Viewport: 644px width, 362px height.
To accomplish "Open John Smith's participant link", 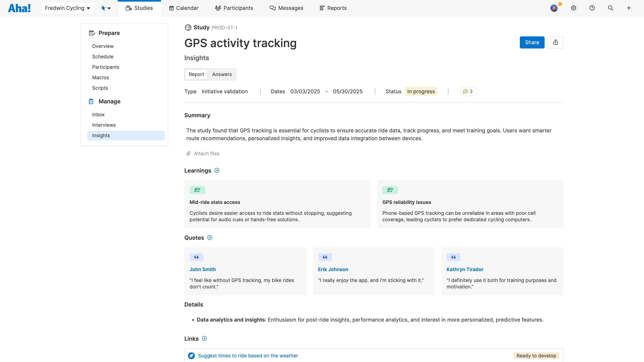I will point(202,269).
